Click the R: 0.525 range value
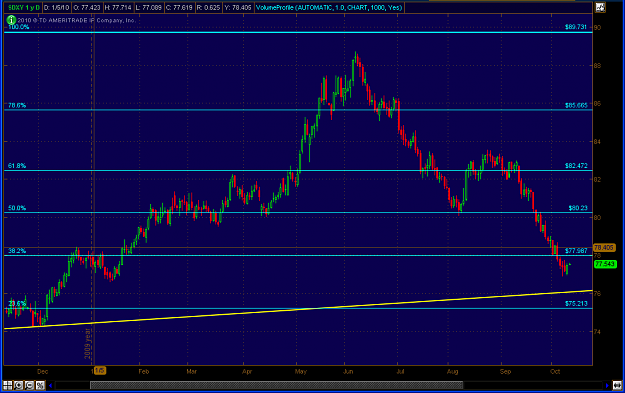Screen dimensions: 625x393 coord(209,8)
